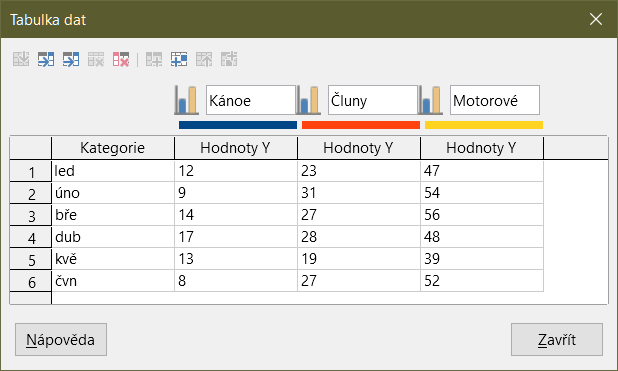Click category cell 'dub'

113,237
